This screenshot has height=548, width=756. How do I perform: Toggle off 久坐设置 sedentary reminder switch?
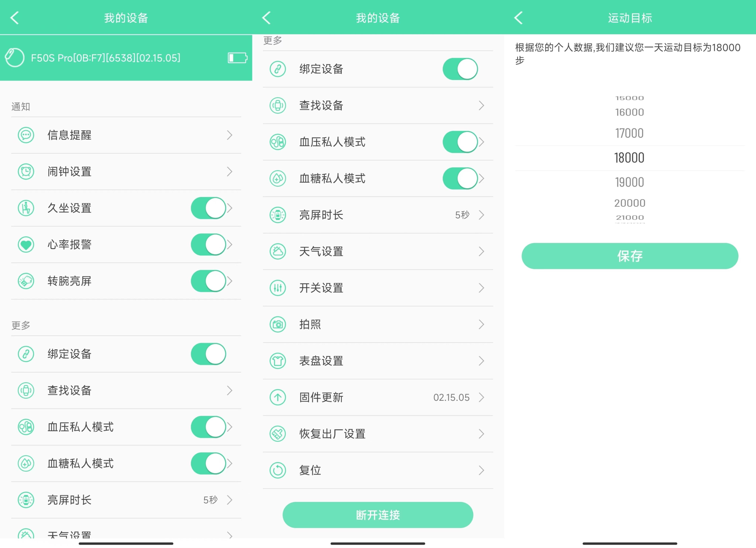(209, 208)
